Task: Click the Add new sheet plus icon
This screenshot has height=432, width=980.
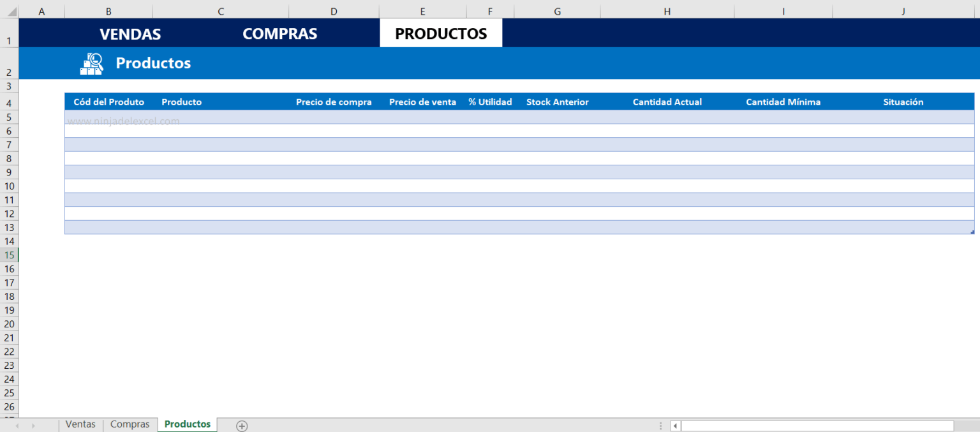Action: tap(242, 425)
